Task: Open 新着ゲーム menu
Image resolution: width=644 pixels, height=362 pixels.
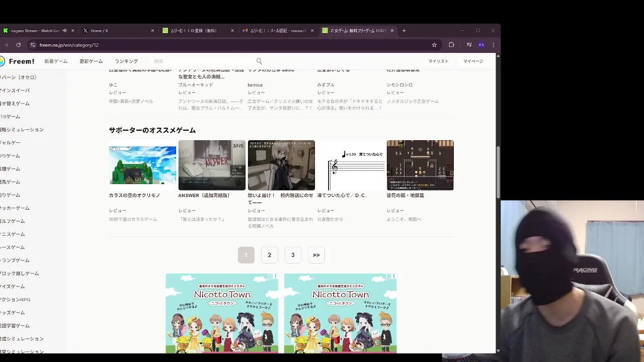Action: (56, 61)
